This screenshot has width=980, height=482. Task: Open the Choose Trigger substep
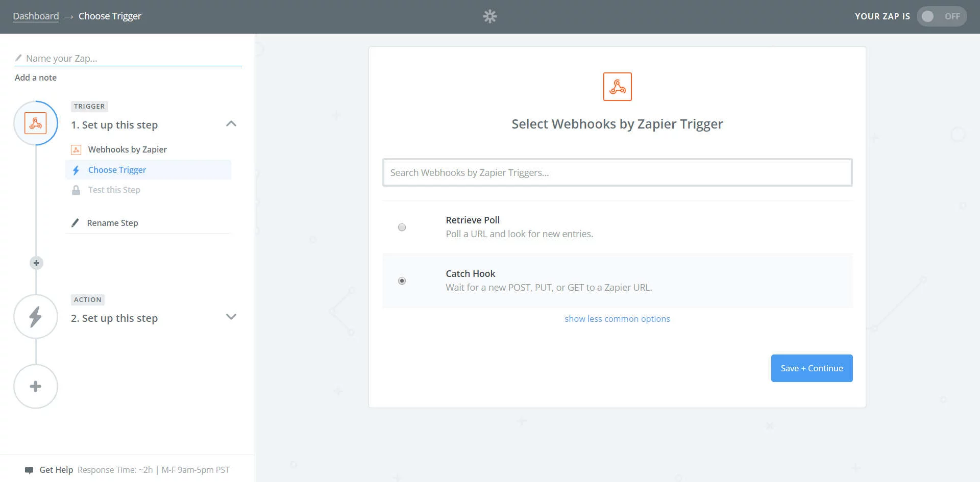148,170
